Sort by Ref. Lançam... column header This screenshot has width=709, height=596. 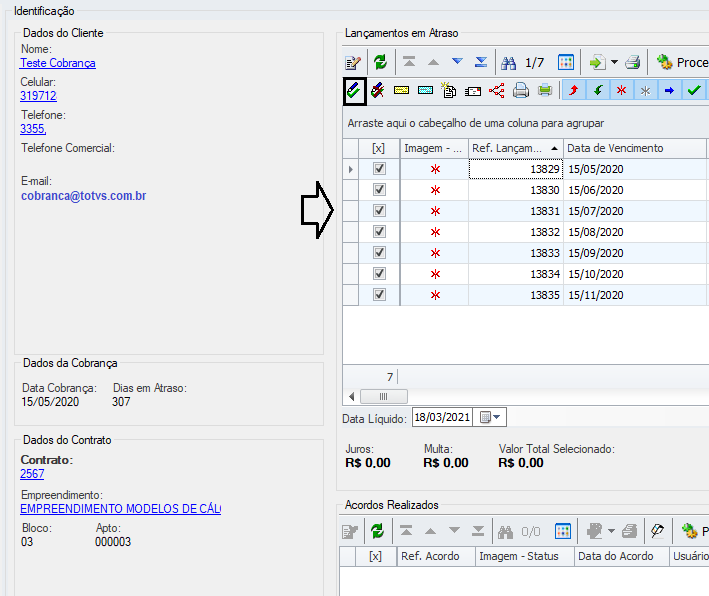(515, 148)
